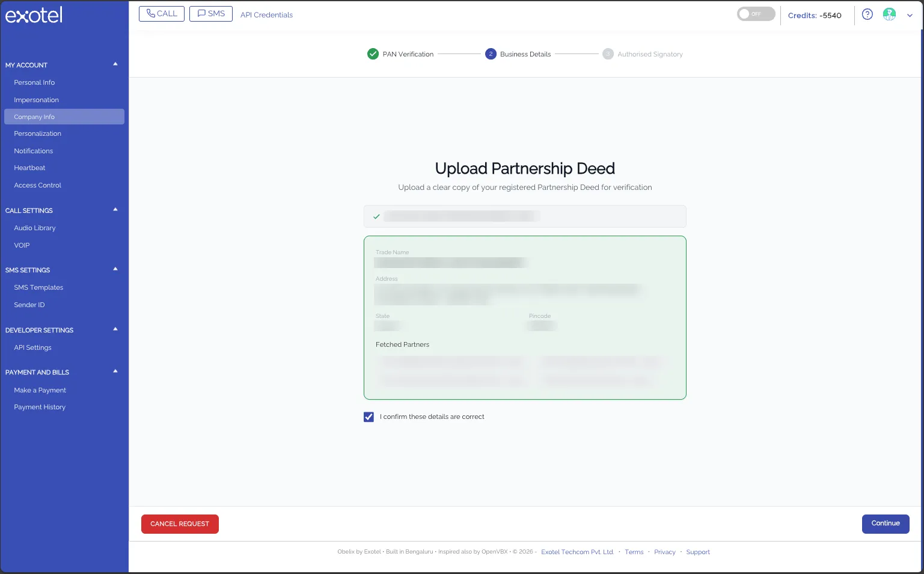Open Make a Payment page

40,390
